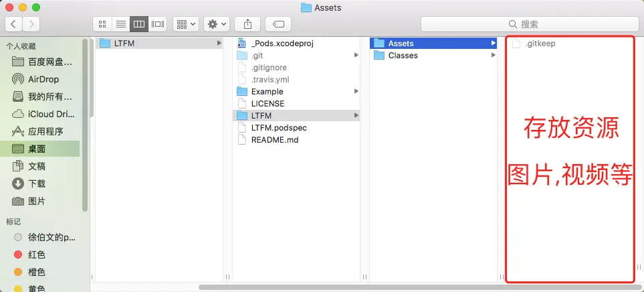The image size is (644, 292).
Task: Select the Classes folder
Action: [433, 55]
